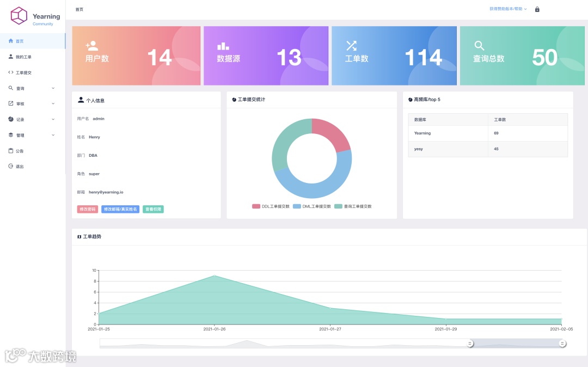588x367 pixels.
Task: Click the search icon on 查询总数 card
Action: click(x=479, y=46)
